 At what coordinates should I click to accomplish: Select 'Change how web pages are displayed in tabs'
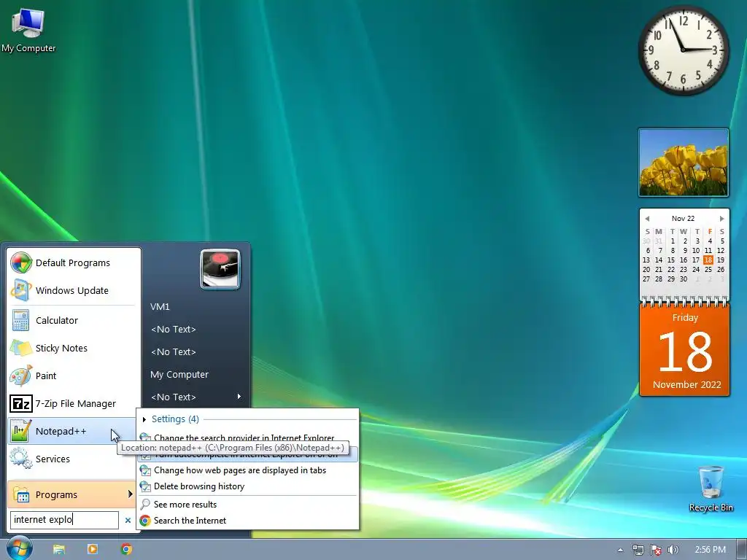tap(248, 470)
